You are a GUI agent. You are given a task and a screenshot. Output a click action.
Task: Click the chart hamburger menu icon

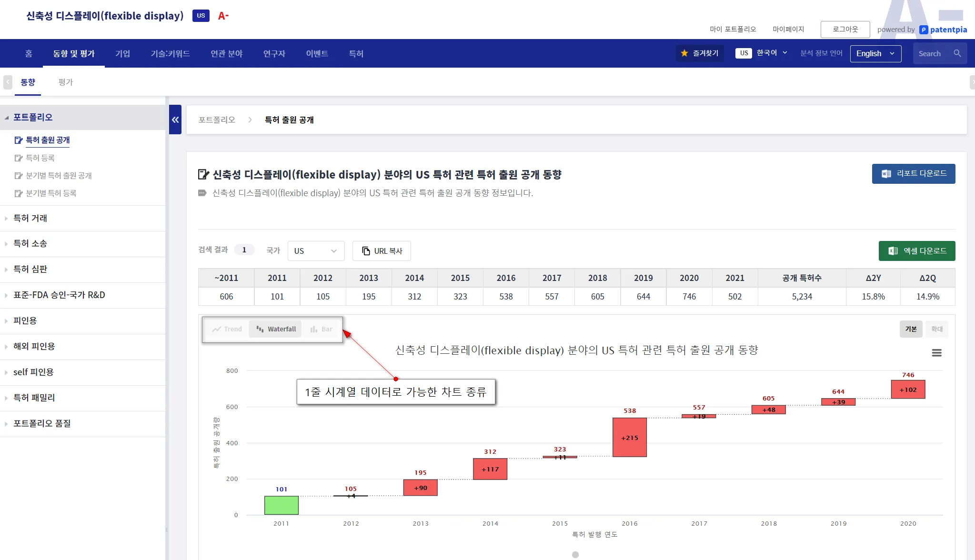point(936,353)
